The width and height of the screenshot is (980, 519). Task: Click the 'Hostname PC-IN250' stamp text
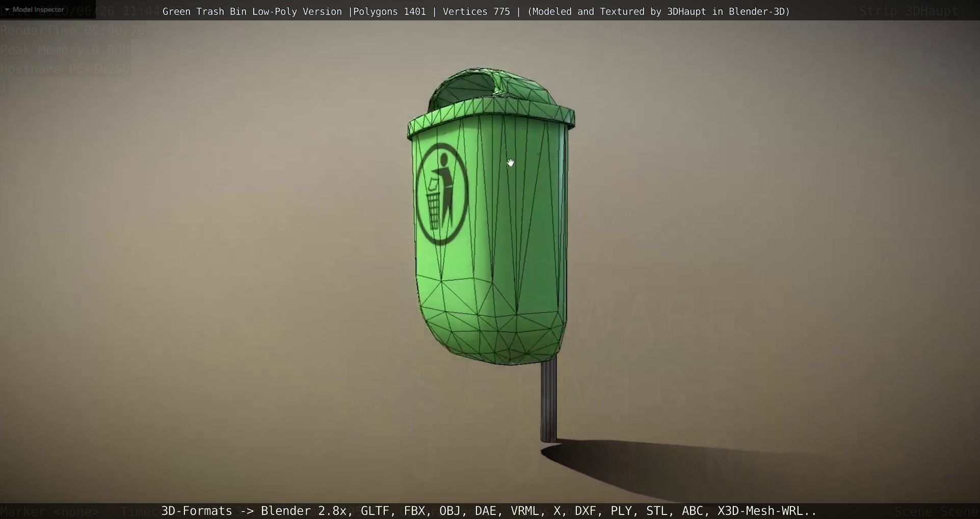(65, 69)
